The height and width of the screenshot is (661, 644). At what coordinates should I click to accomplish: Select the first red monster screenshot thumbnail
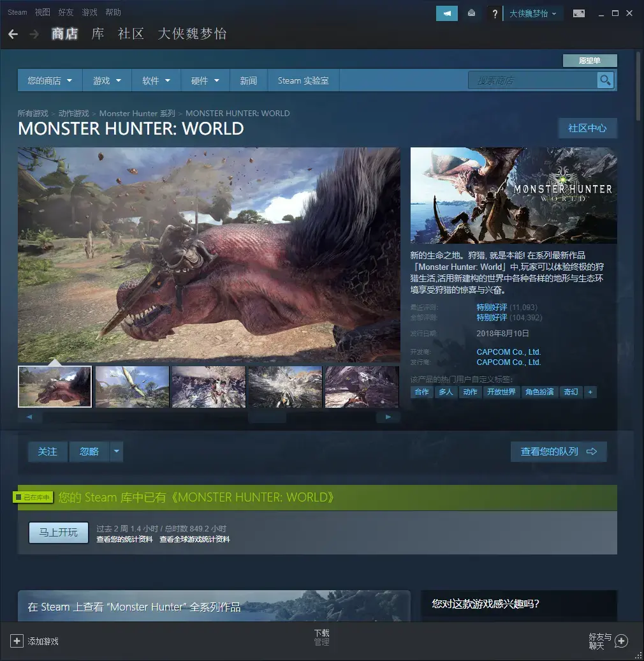(x=55, y=387)
